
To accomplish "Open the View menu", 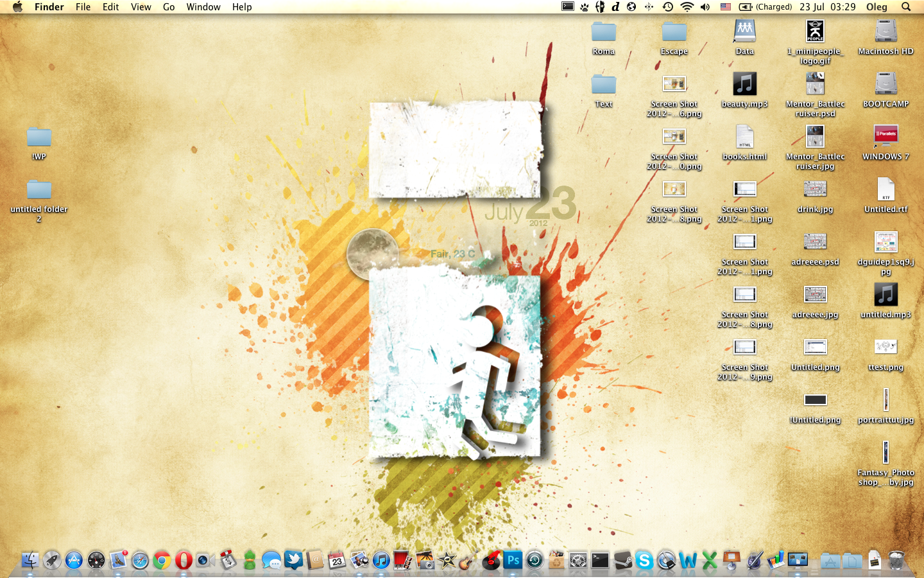I will coord(141,7).
